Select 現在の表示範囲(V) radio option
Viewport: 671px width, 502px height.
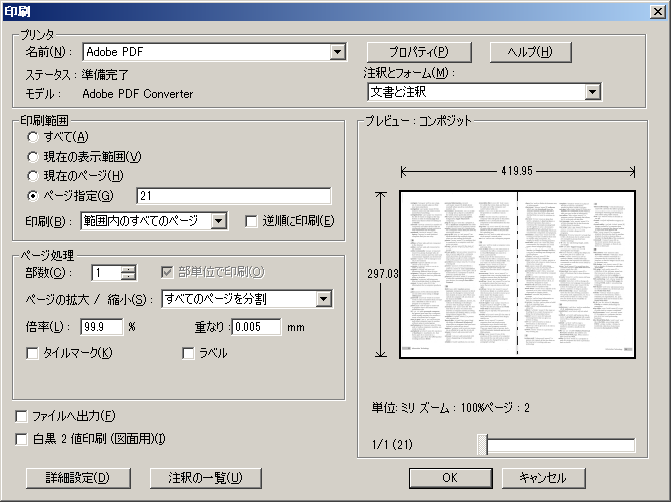[x=34, y=156]
